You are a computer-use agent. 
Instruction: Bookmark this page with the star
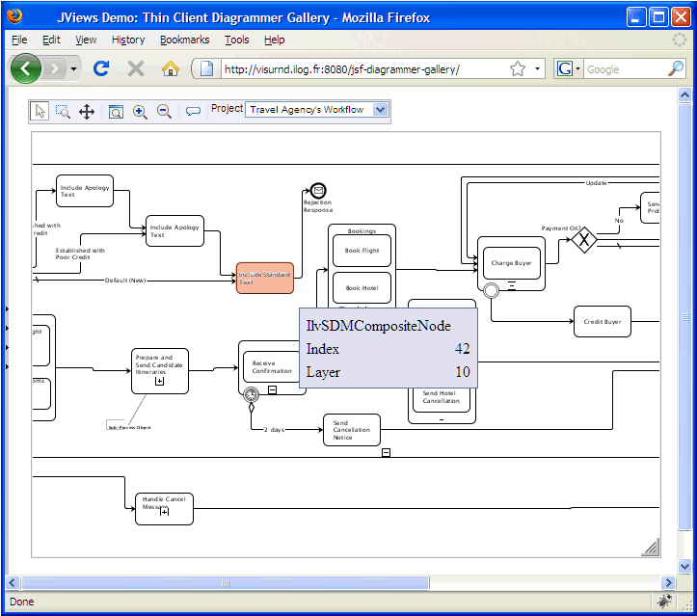[518, 68]
